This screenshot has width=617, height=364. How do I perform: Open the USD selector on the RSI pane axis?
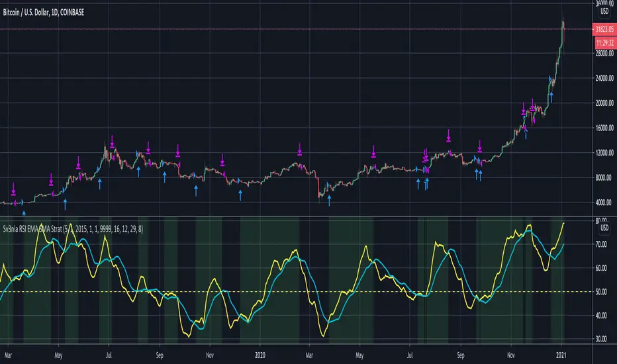[x=604, y=228]
